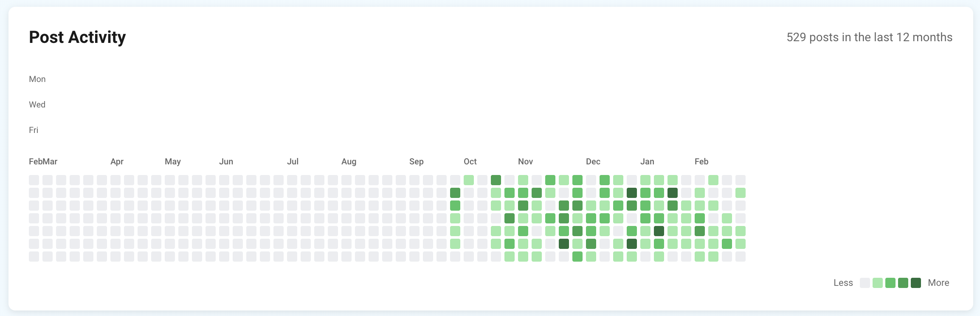
Task: Jump to the May month label
Action: pos(173,161)
